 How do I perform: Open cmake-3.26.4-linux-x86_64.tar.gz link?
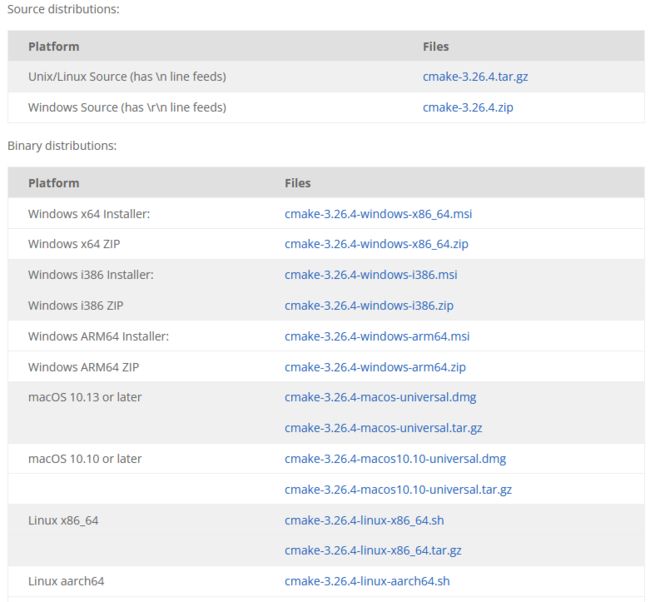(373, 551)
